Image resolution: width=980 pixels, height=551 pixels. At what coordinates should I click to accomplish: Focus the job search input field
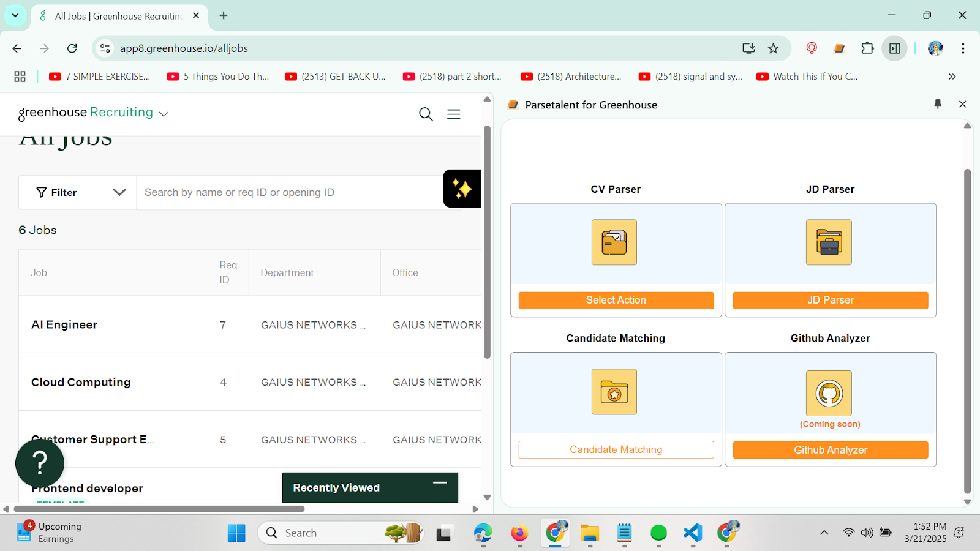click(x=288, y=192)
